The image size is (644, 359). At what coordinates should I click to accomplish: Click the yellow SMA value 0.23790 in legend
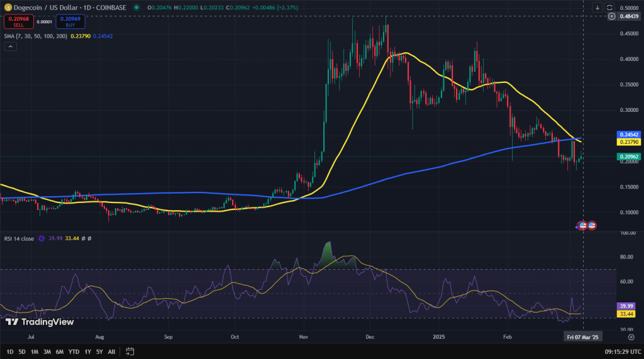pyautogui.click(x=80, y=36)
